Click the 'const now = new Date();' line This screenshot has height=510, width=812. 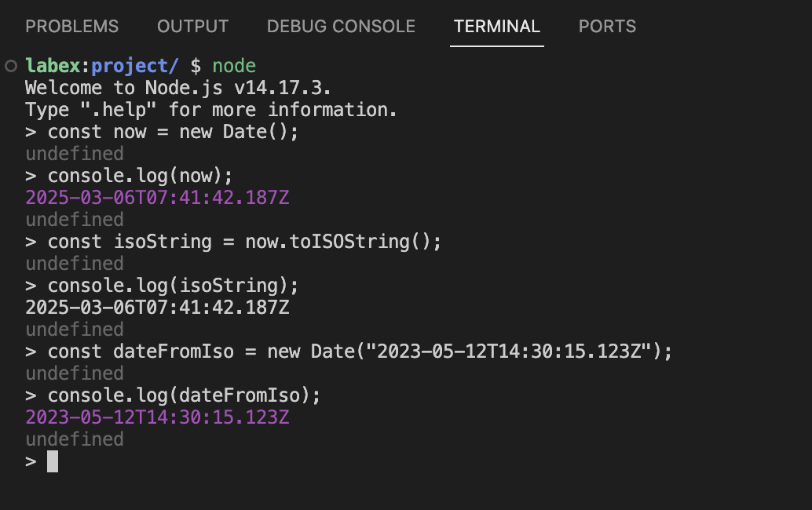[173, 132]
